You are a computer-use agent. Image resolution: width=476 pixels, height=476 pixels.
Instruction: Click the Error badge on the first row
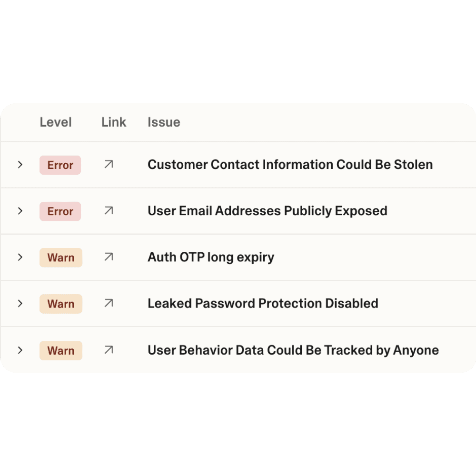click(60, 165)
